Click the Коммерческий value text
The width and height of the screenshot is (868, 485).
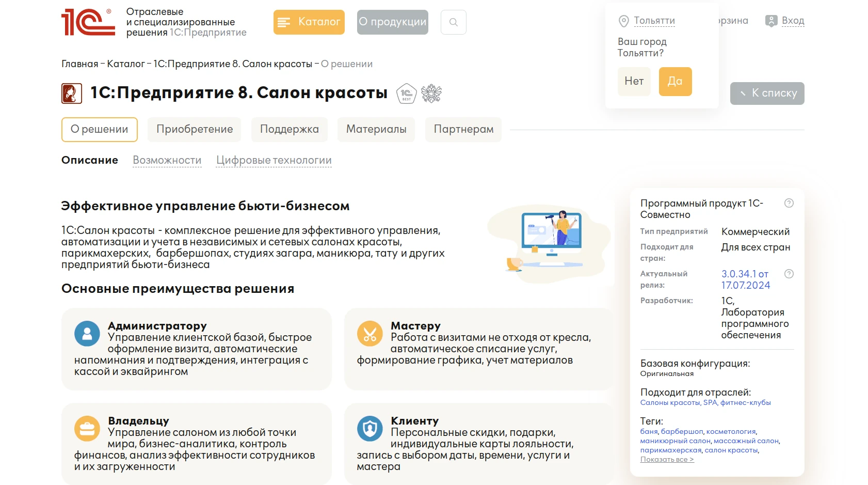(x=756, y=232)
